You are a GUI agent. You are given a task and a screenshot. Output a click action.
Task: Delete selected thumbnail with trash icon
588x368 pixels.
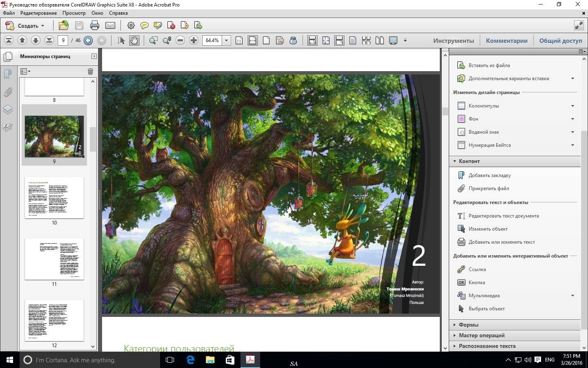pos(91,71)
